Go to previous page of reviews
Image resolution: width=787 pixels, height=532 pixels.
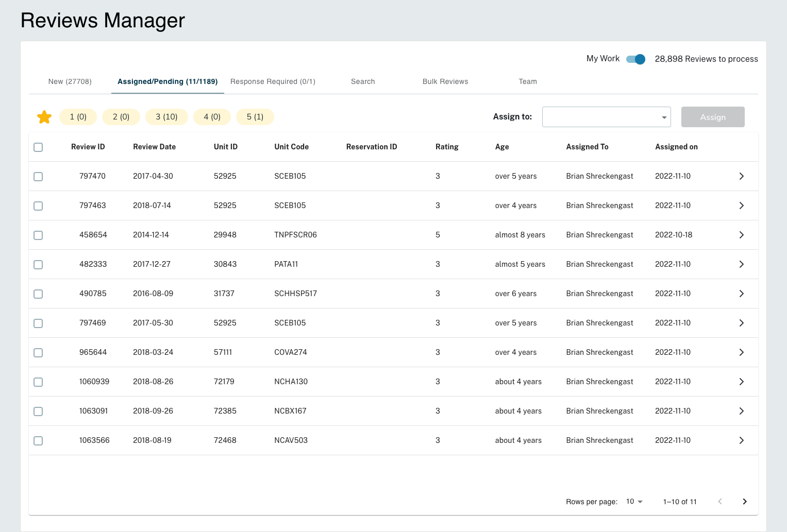[720, 502]
